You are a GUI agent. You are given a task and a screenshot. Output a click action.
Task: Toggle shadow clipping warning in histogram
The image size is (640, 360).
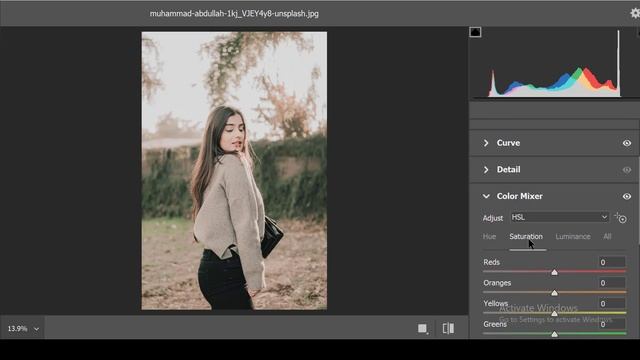coord(475,32)
